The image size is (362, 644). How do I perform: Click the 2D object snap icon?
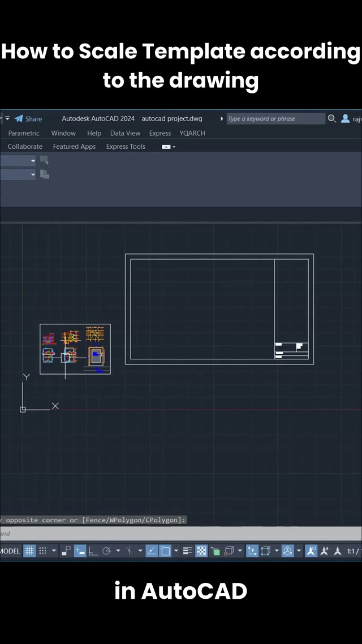tap(165, 551)
